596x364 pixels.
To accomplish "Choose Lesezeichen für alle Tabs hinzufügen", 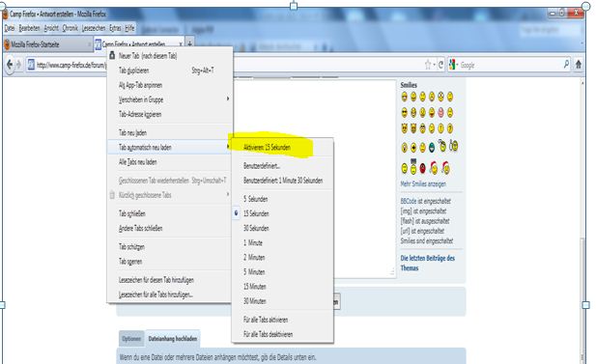I will [169, 294].
